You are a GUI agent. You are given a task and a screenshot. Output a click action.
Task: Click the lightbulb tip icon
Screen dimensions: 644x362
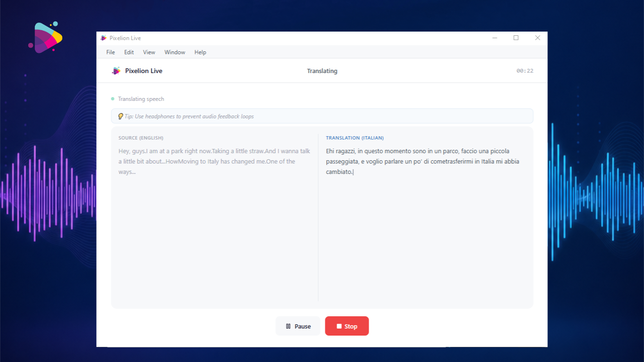[120, 116]
